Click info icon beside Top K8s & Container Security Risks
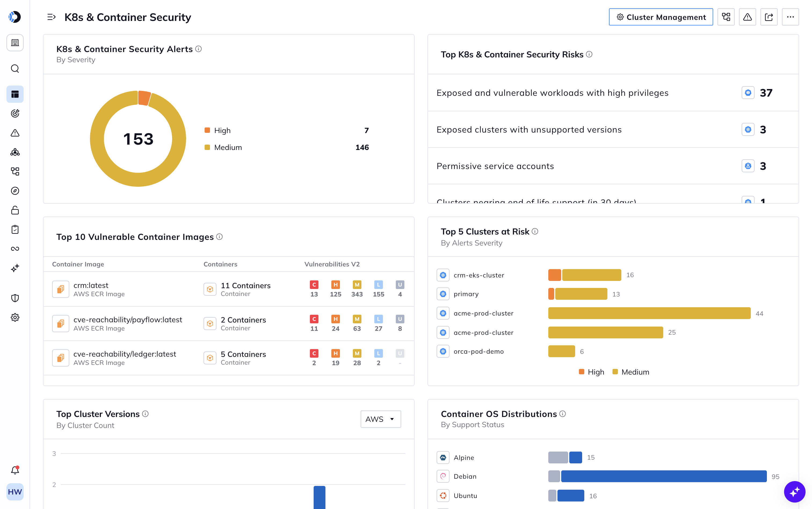 click(x=589, y=54)
